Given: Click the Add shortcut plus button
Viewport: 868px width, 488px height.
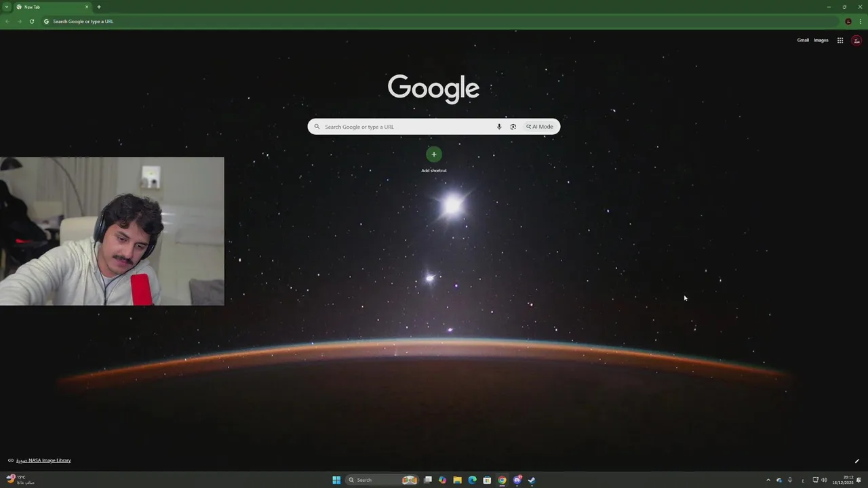Looking at the screenshot, I should pos(434,155).
